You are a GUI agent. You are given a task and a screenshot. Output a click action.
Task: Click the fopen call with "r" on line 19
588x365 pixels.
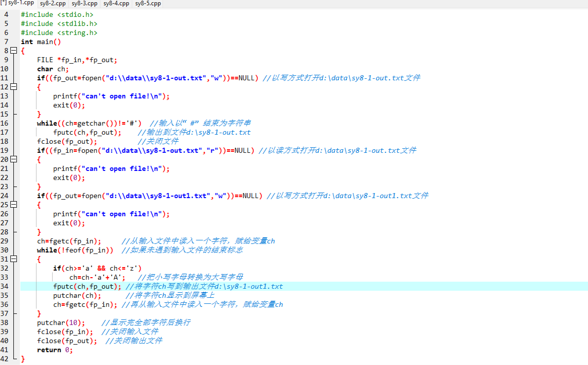tap(146, 151)
